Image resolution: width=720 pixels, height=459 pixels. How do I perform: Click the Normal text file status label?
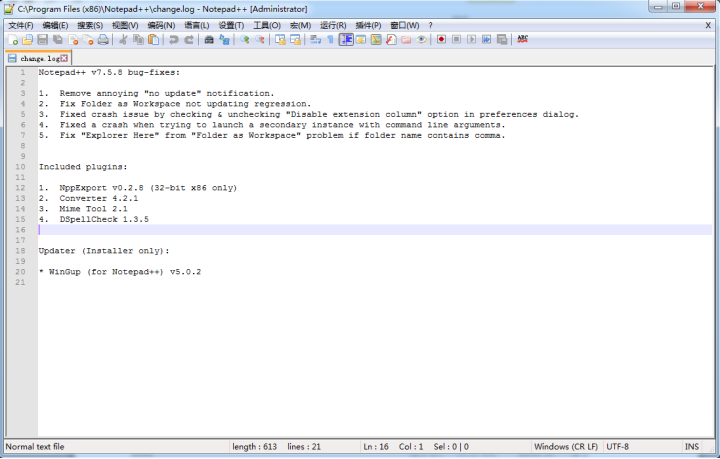[x=35, y=447]
